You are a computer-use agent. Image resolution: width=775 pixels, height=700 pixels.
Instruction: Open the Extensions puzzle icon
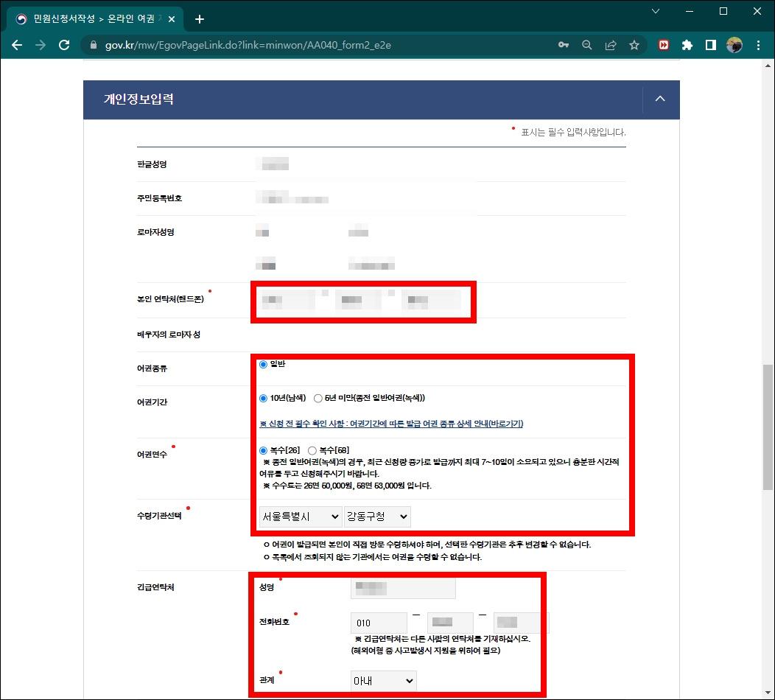687,45
